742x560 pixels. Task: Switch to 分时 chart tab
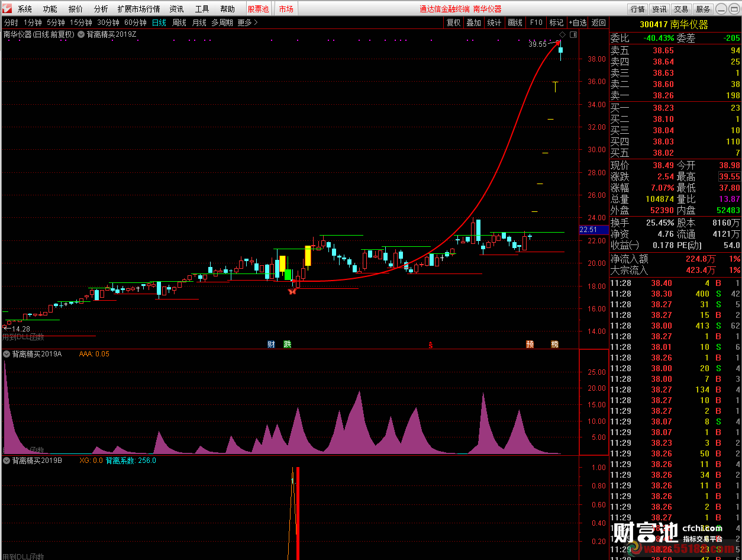point(11,22)
